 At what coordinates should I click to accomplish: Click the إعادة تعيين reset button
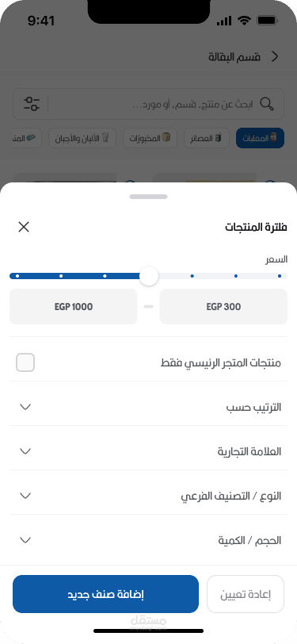tap(246, 594)
